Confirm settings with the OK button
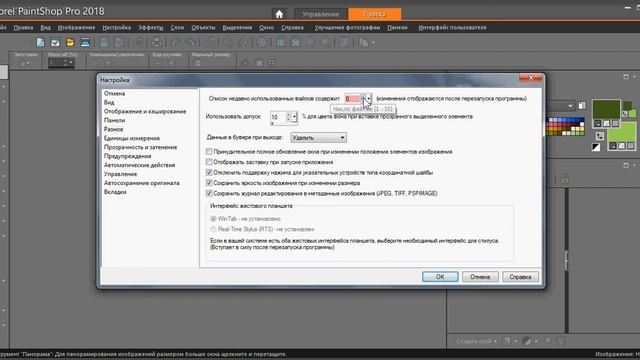The image size is (640, 360). pyautogui.click(x=440, y=277)
